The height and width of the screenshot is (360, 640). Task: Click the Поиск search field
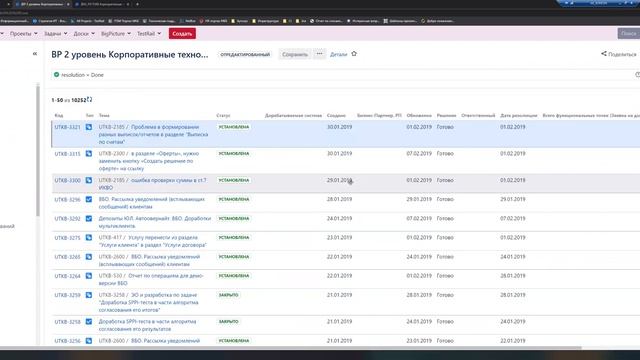pos(629,33)
